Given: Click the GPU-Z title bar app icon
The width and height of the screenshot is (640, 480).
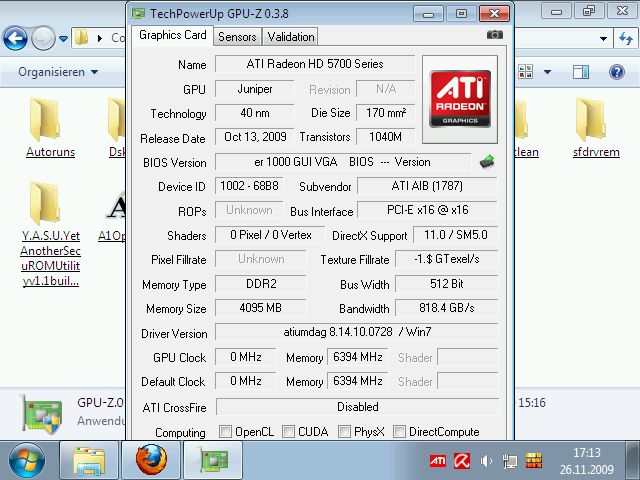Looking at the screenshot, I should [x=138, y=13].
